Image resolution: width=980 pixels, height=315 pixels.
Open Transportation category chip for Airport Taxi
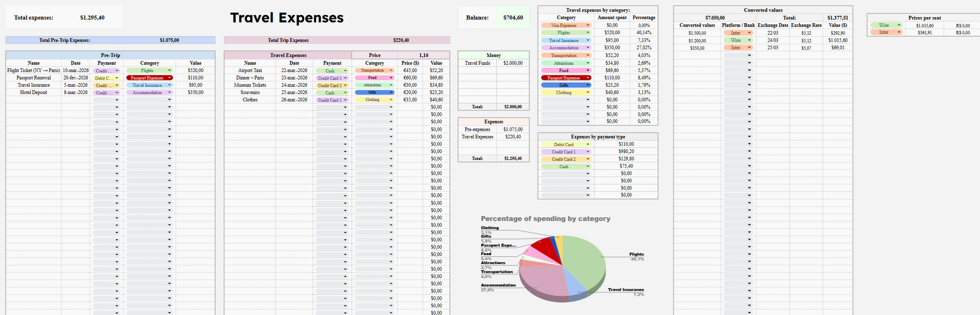[x=374, y=70]
